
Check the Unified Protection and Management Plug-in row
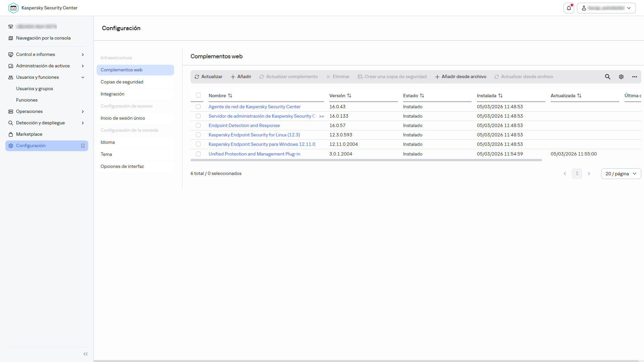pos(198,154)
